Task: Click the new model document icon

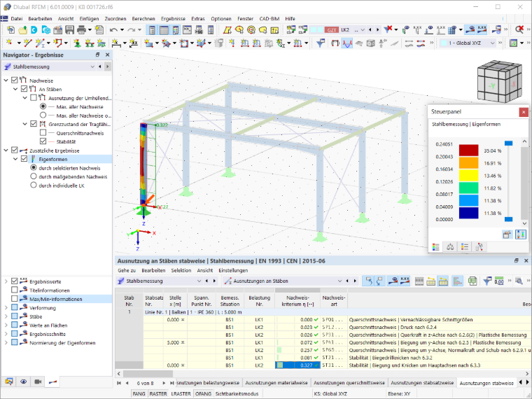Action: 10,30
